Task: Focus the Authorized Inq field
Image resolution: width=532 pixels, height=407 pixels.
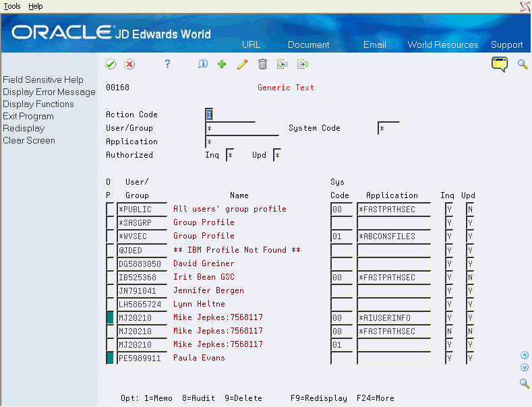Action: pyautogui.click(x=230, y=156)
